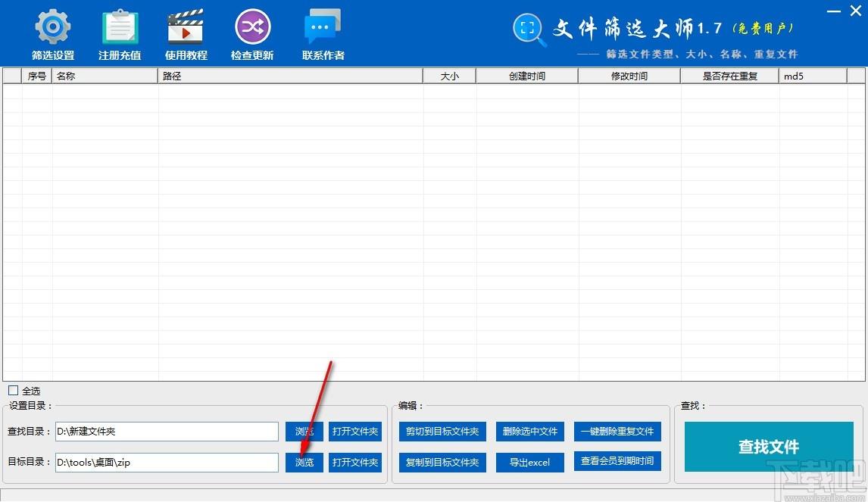
Task: Sort by the 序号 column header
Action: pos(36,76)
